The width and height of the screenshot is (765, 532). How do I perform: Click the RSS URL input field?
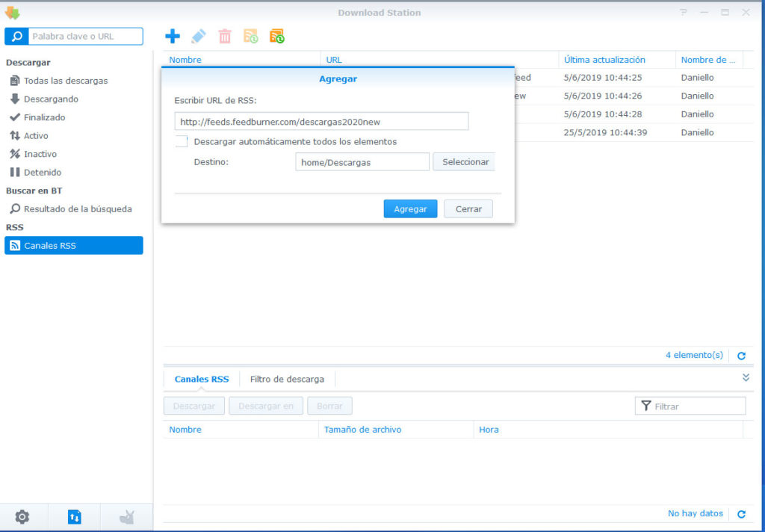tap(321, 122)
